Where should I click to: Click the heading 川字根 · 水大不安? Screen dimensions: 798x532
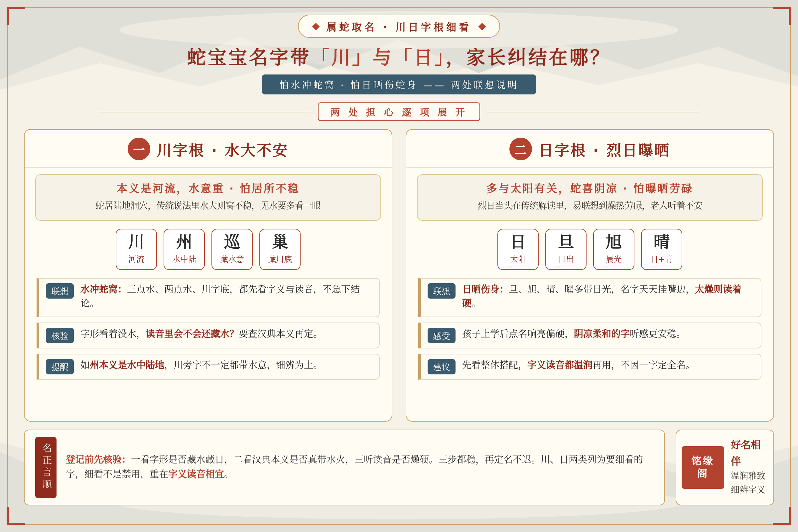[x=222, y=150]
